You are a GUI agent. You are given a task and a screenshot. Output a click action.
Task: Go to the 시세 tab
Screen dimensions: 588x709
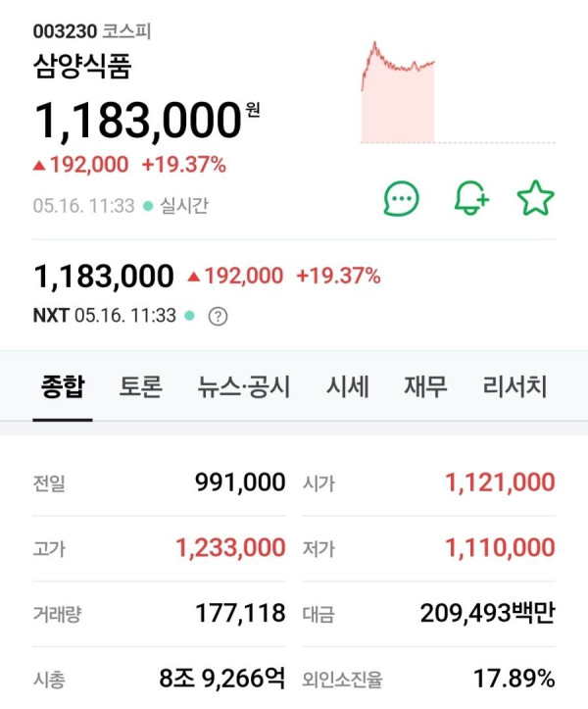click(x=348, y=386)
